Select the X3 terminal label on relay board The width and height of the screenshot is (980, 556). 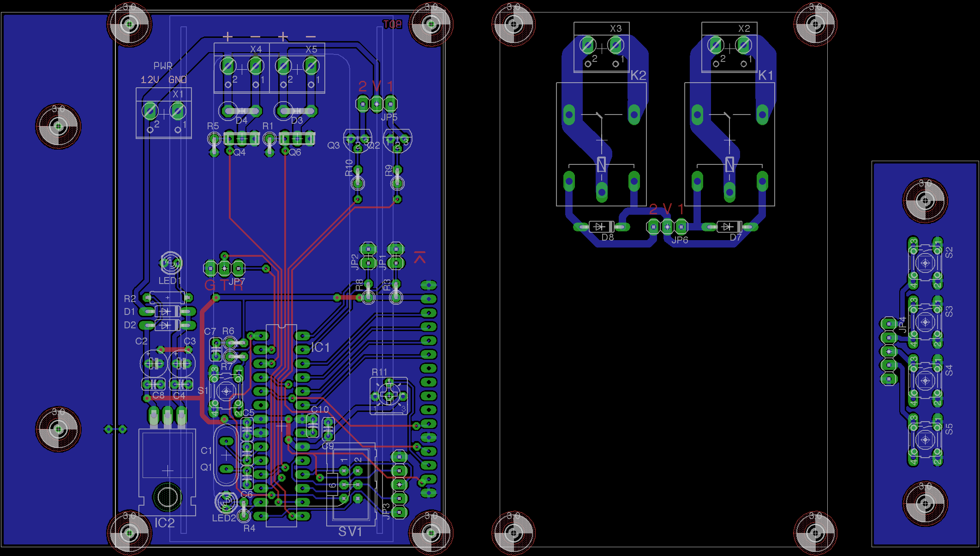tap(616, 28)
